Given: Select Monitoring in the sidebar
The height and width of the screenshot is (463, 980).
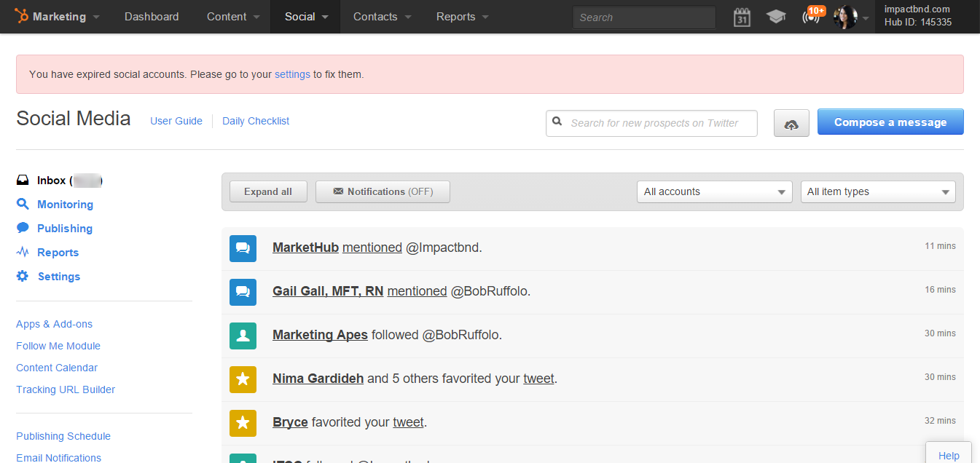Looking at the screenshot, I should [x=66, y=205].
